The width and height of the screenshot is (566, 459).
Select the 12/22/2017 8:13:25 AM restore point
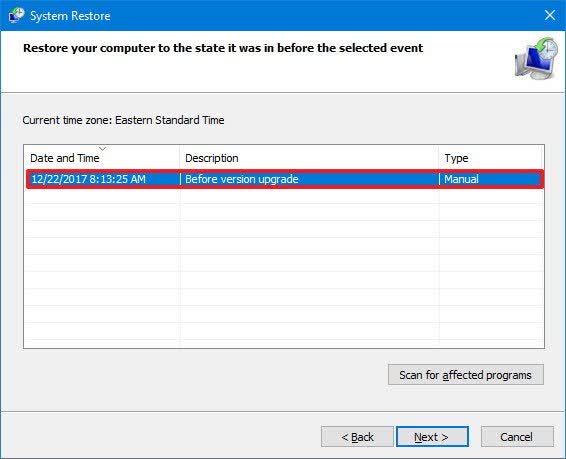point(285,179)
